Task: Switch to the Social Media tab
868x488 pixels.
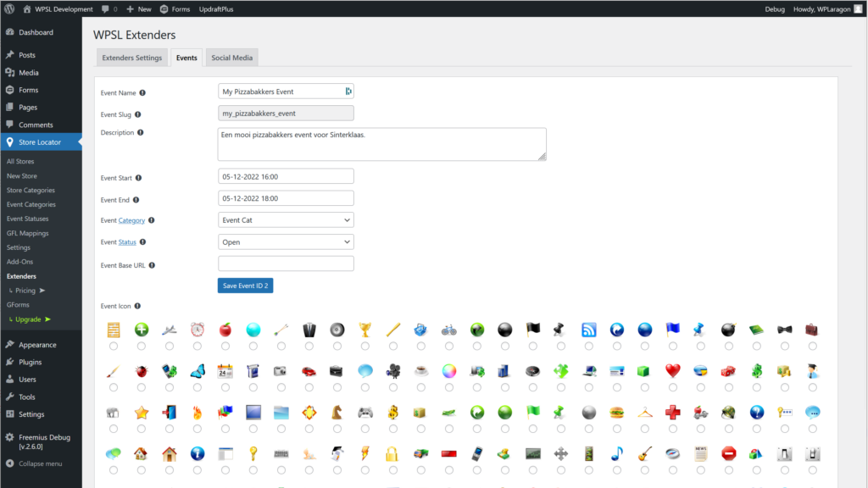Action: point(231,58)
